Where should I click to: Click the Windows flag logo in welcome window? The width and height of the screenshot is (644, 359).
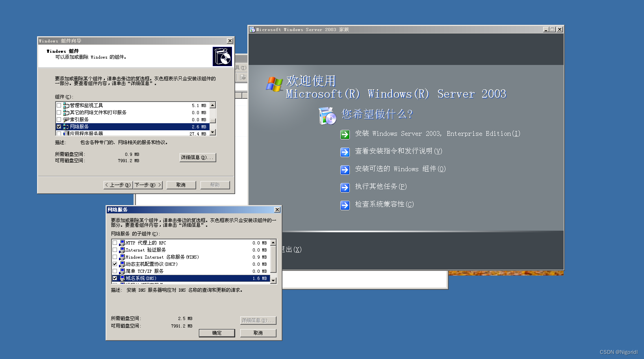tap(274, 84)
